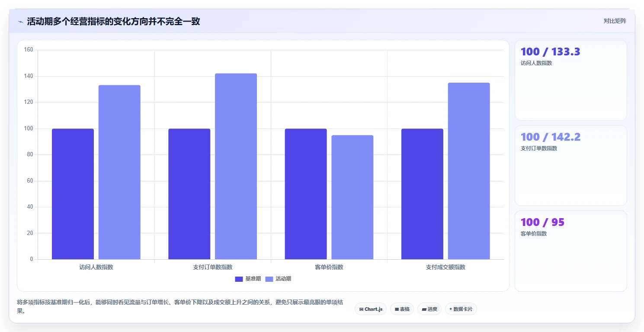Screen dimensions: 644x332
Task: Click the 活动期 bar for 支付订单数指数
Action: pyautogui.click(x=236, y=166)
